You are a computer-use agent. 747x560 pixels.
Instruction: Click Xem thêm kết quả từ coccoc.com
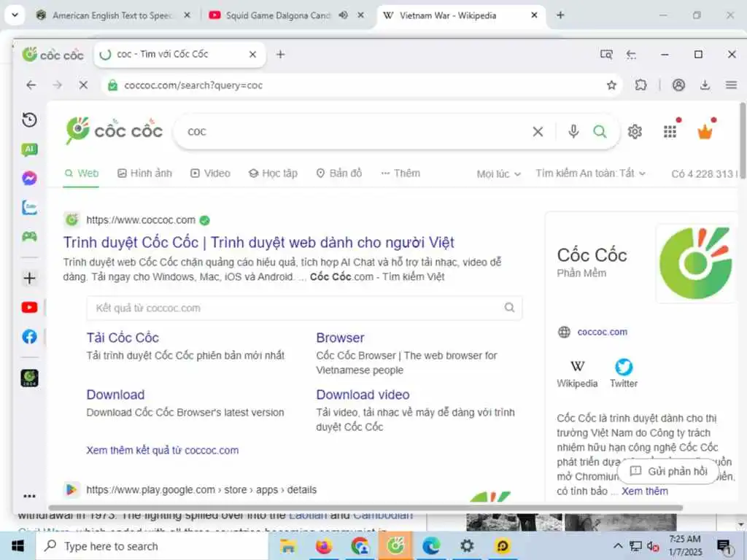tap(163, 451)
